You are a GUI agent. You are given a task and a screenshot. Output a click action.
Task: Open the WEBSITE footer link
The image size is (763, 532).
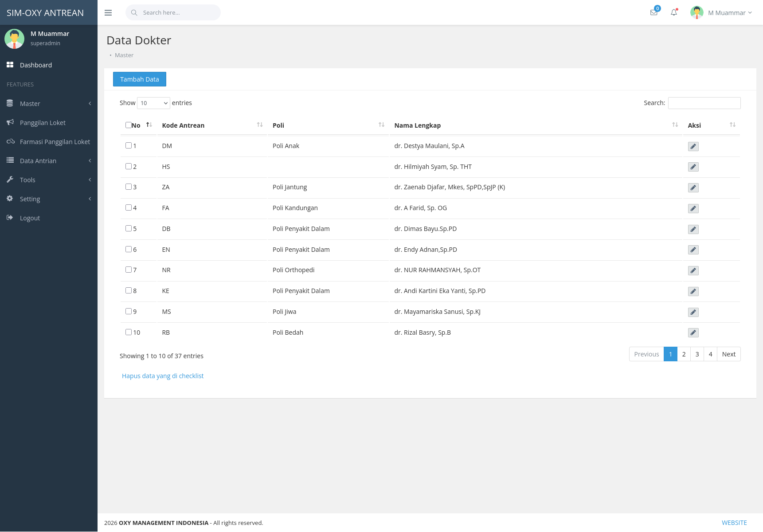click(734, 523)
